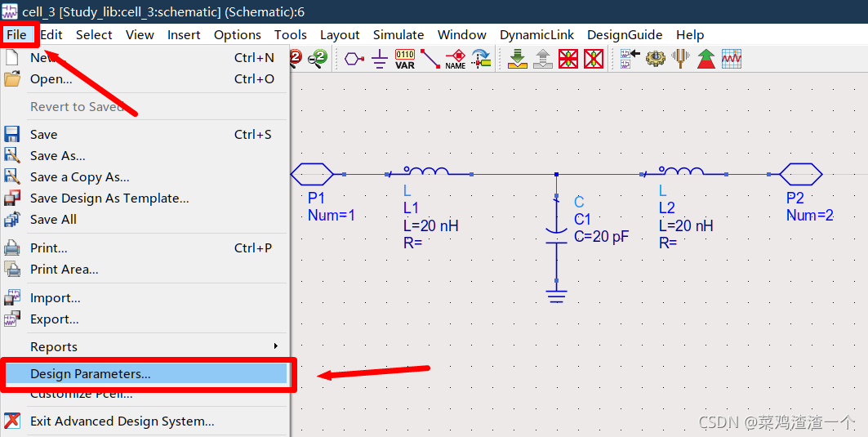The width and height of the screenshot is (868, 437).
Task: Open the DynamicLink menu
Action: click(537, 35)
